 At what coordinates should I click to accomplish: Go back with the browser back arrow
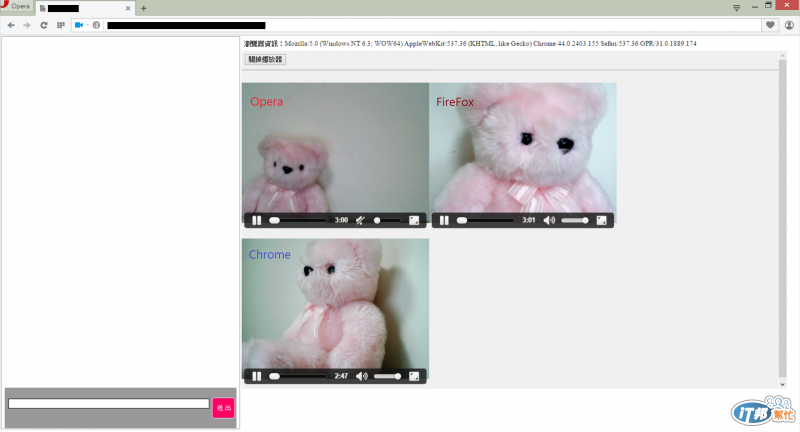pos(11,25)
